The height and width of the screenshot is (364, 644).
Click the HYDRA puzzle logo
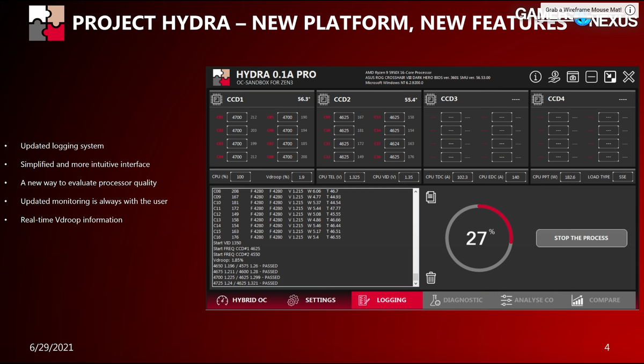tap(222, 78)
